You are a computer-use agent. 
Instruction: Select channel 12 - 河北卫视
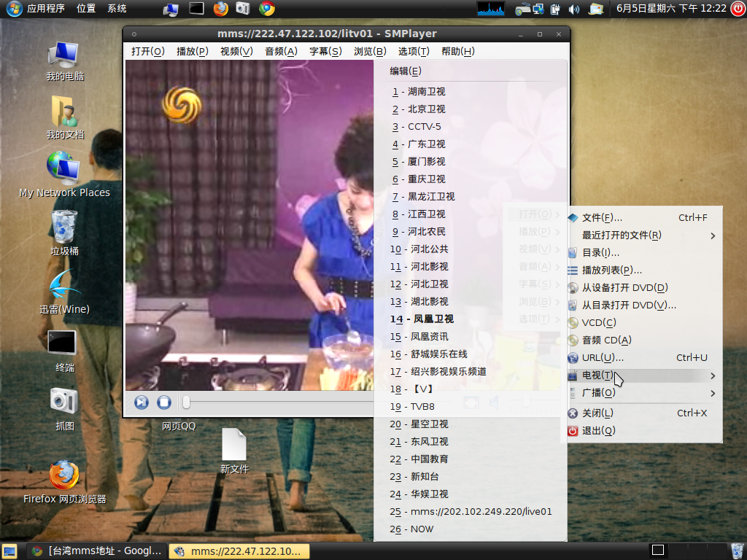point(471,284)
